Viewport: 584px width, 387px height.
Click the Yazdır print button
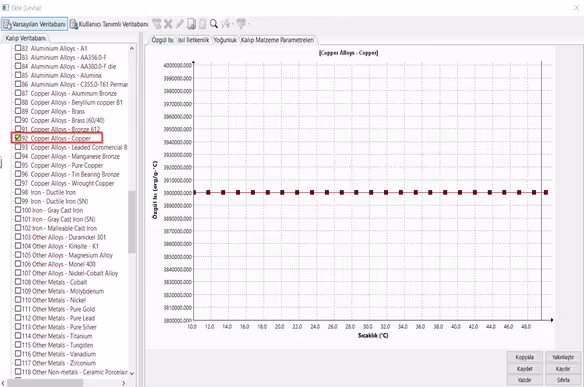click(524, 380)
